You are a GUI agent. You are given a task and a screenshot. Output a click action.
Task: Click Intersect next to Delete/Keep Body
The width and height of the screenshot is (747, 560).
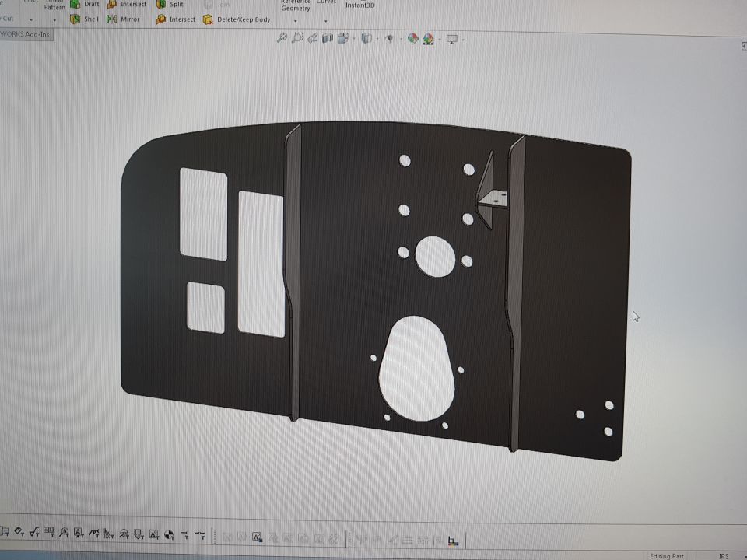click(x=176, y=19)
